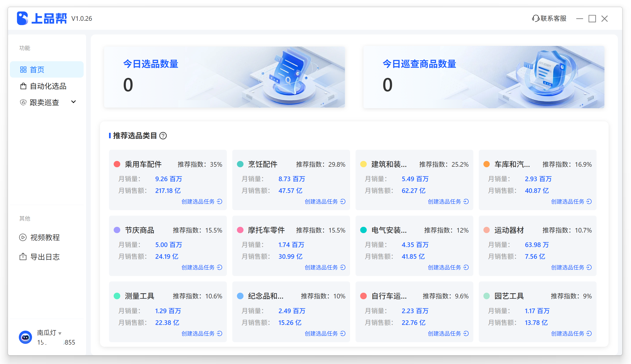Click the 节庆商品 category title
This screenshot has width=631, height=364.
[x=140, y=230]
